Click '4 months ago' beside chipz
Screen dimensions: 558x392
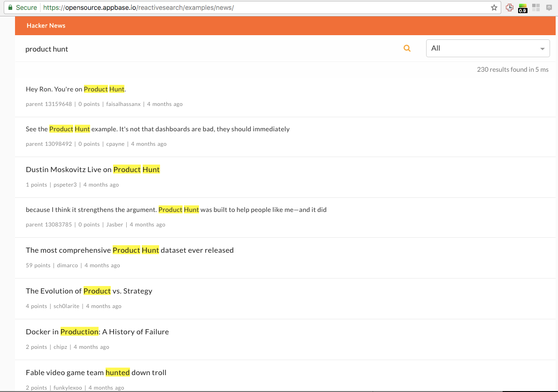92,347
